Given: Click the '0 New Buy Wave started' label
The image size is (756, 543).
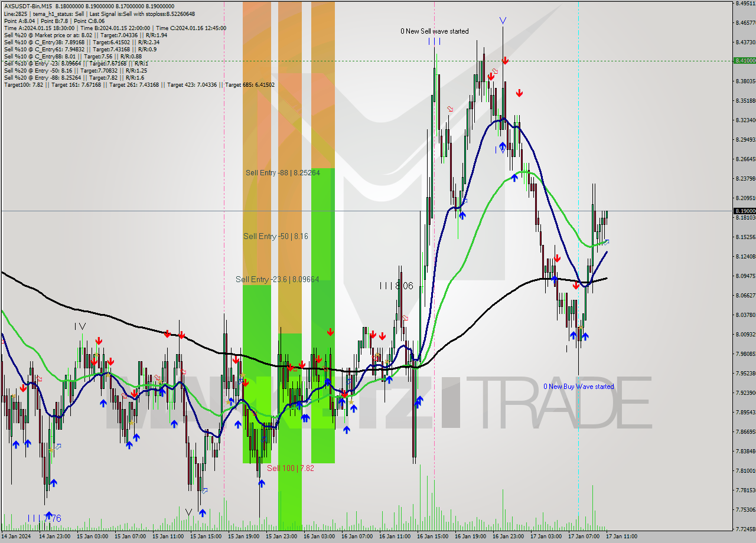Looking at the screenshot, I should coord(579,387).
